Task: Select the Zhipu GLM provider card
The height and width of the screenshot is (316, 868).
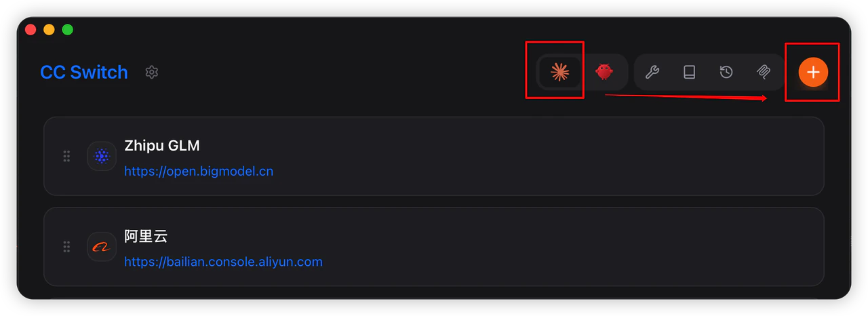Action: click(x=434, y=156)
